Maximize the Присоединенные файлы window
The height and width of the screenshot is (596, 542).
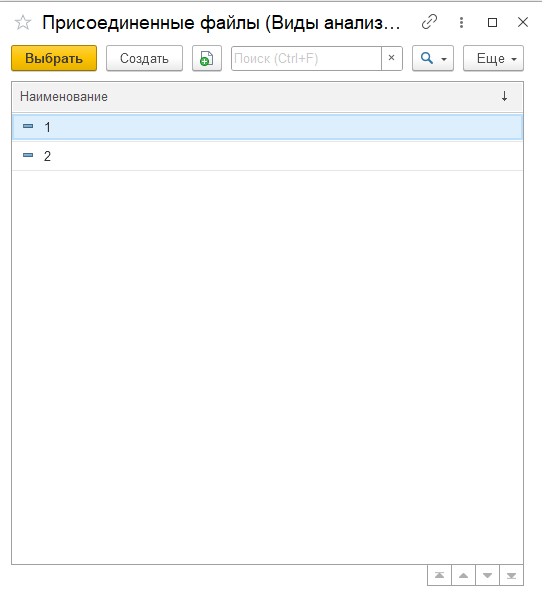pos(492,22)
